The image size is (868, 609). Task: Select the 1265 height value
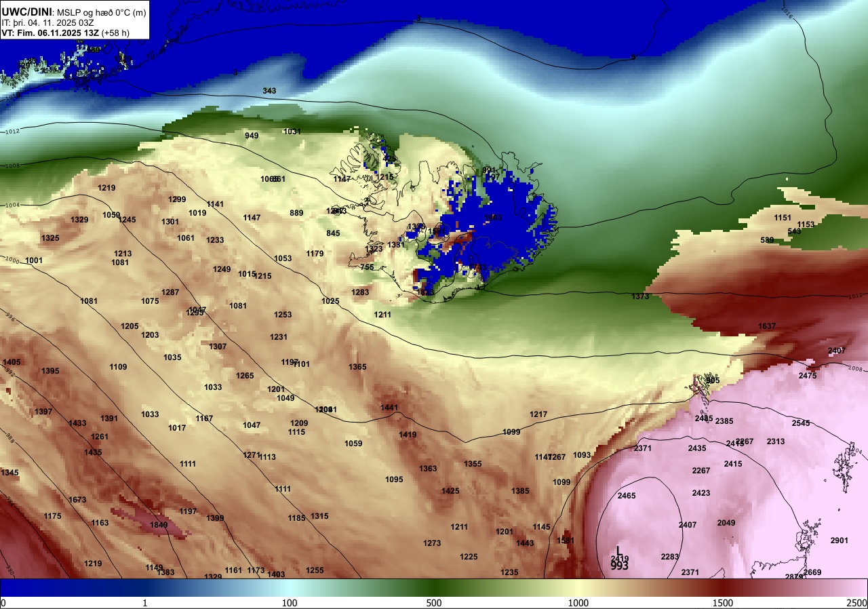245,376
